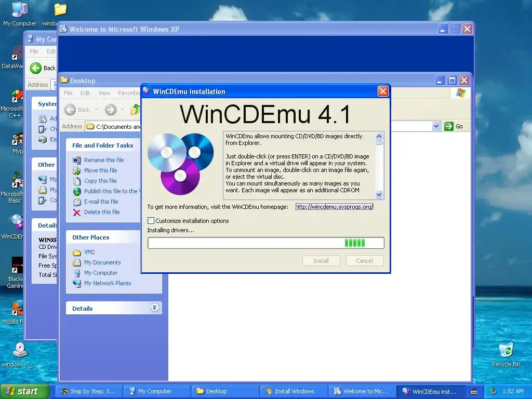The width and height of the screenshot is (532, 399).
Task: Select Rename this file link
Action: tap(104, 160)
